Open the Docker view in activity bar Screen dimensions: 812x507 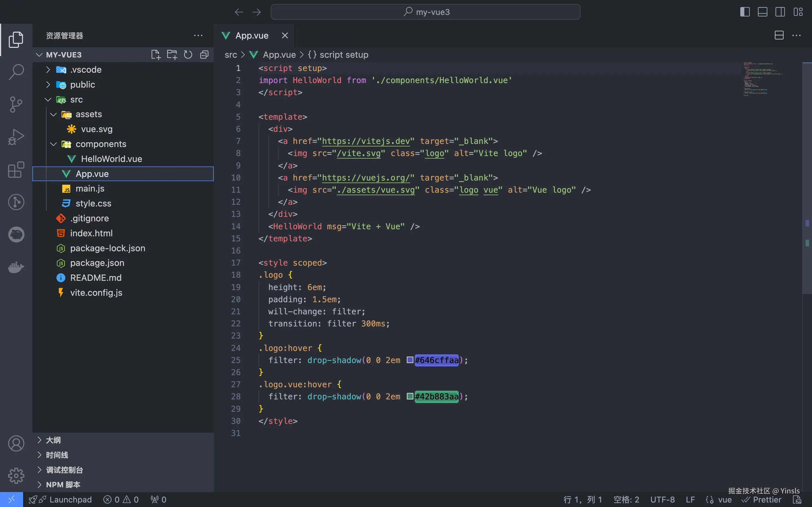click(x=16, y=267)
